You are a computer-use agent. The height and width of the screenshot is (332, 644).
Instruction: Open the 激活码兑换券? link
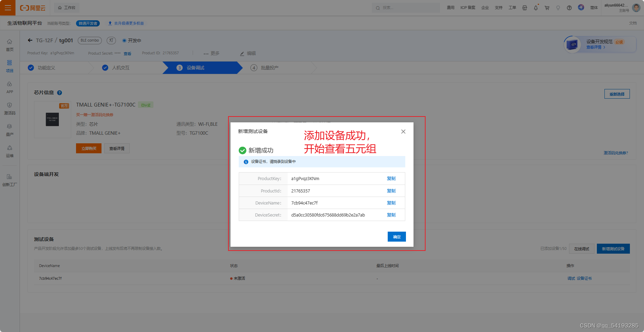616,153
